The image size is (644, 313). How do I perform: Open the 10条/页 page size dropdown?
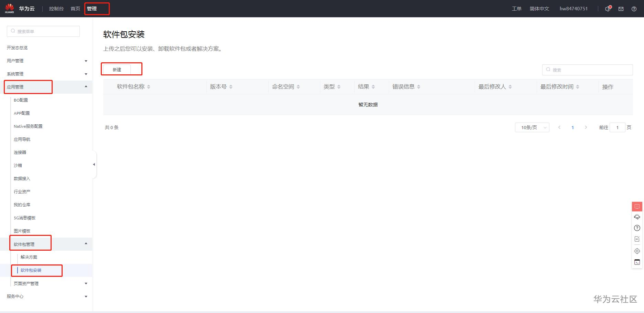pyautogui.click(x=532, y=127)
